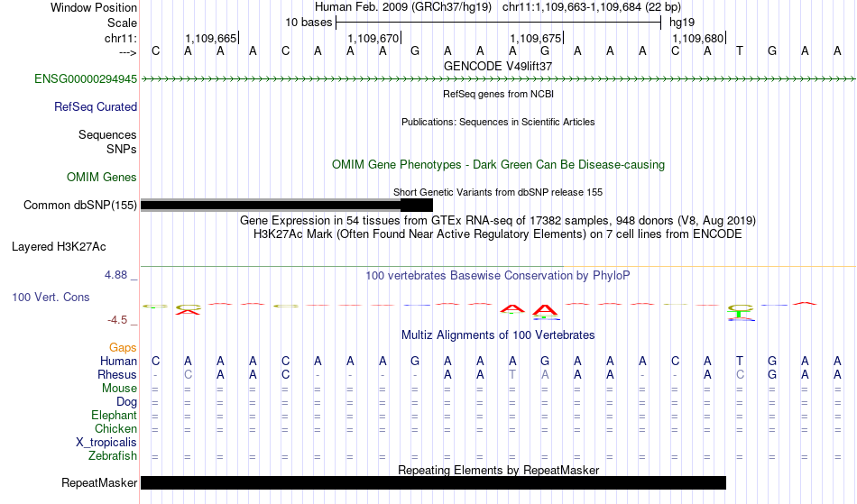Image resolution: width=857 pixels, height=504 pixels.
Task: Click the 1,109,665 position marker
Action: pyautogui.click(x=211, y=38)
